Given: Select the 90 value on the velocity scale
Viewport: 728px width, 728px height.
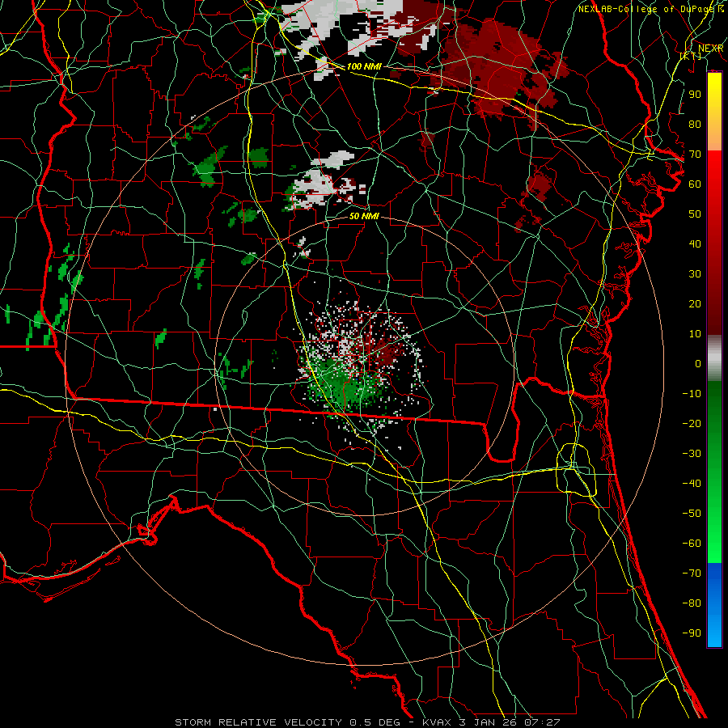Looking at the screenshot, I should coord(695,95).
